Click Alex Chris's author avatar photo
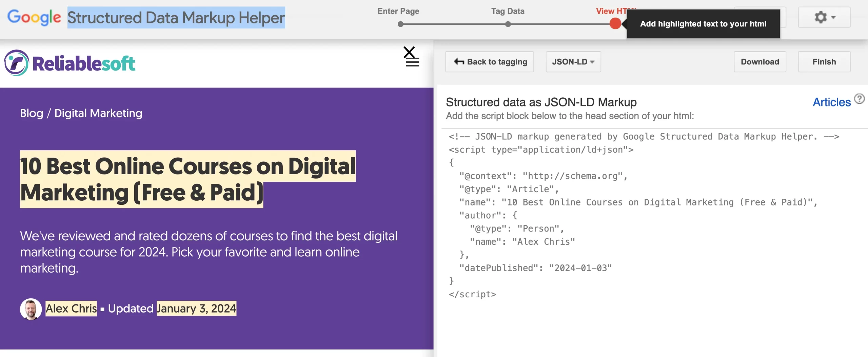Viewport: 868px width, 357px height. coord(31,309)
